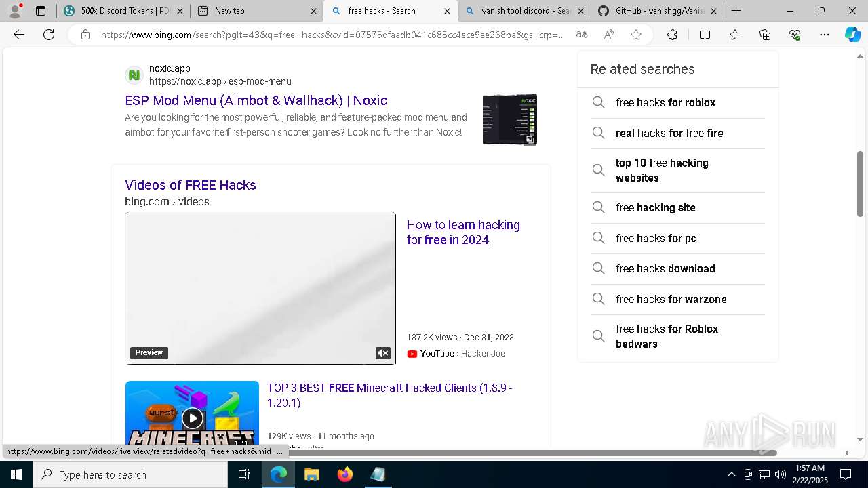The height and width of the screenshot is (488, 868).
Task: Search free hacking site
Action: click(x=678, y=208)
